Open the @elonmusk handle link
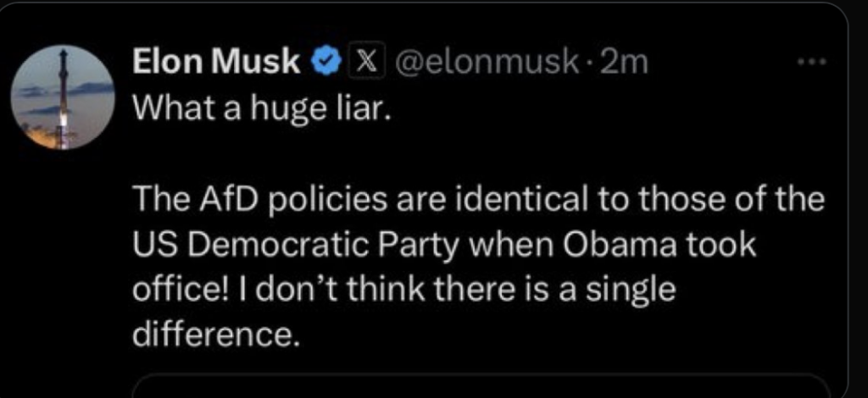The height and width of the screenshot is (398, 868). pos(485,63)
